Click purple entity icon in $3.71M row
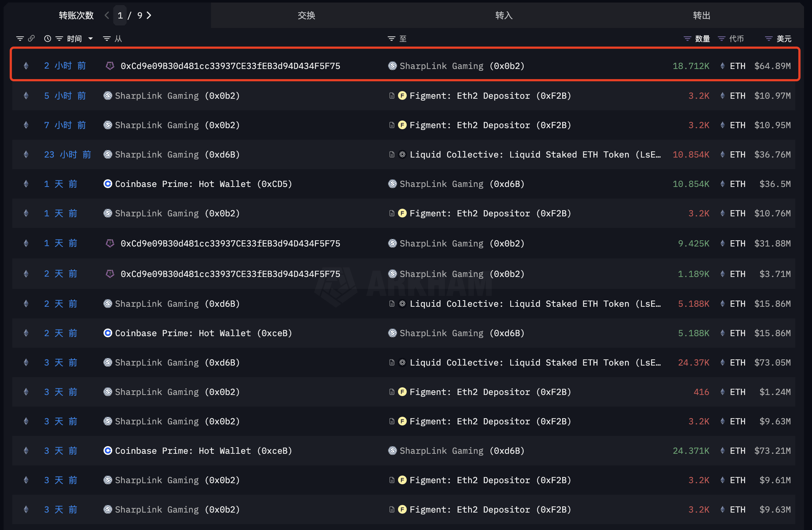Screen dimensions: 812x530 (x=110, y=274)
